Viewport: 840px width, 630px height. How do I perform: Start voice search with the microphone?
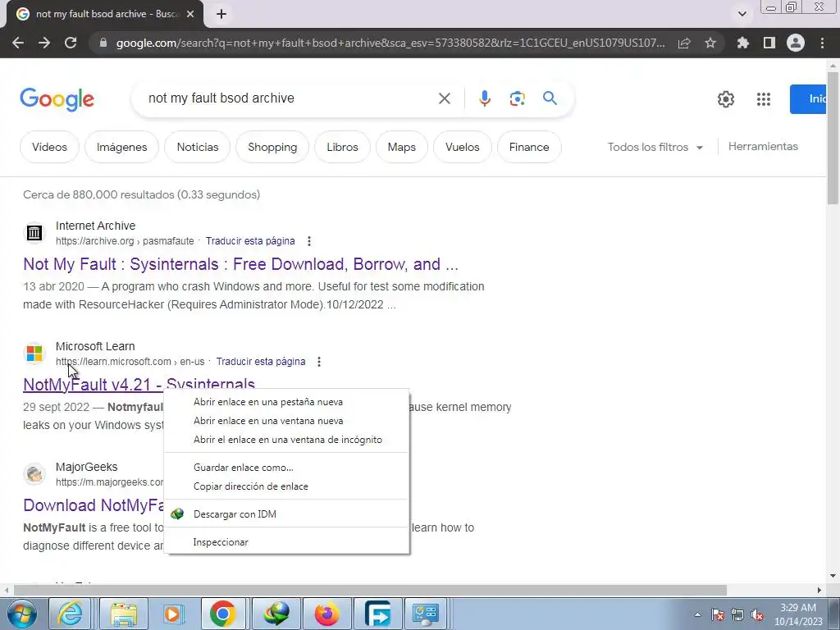pyautogui.click(x=484, y=98)
